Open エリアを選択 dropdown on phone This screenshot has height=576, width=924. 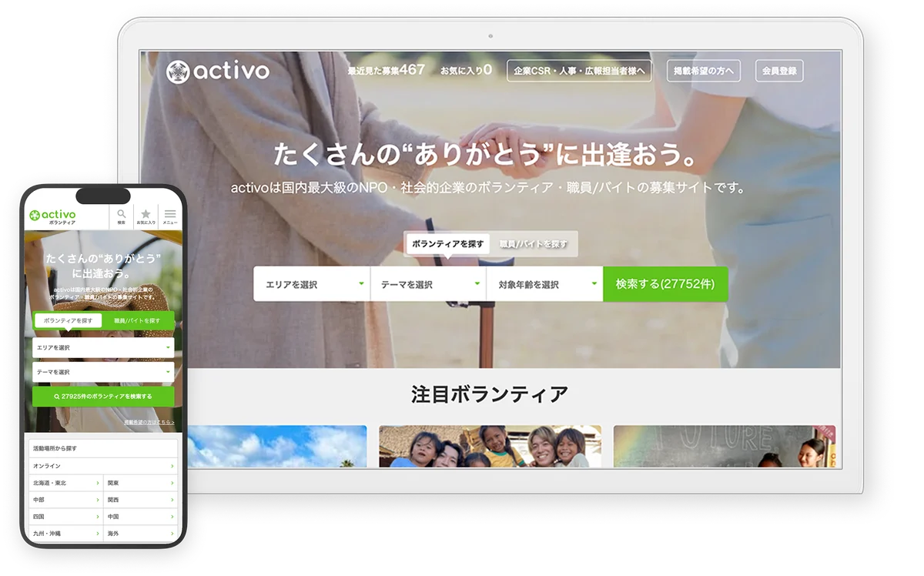(103, 347)
